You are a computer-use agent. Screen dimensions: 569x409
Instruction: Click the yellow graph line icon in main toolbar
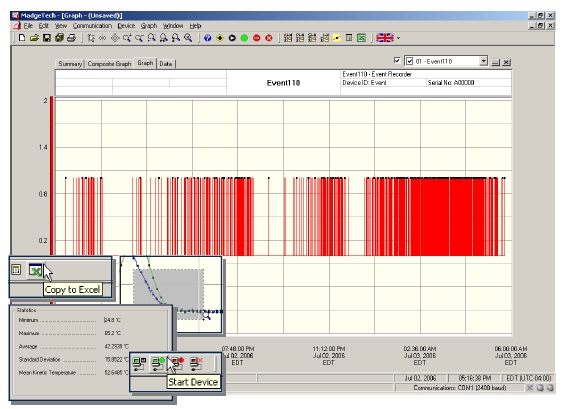click(x=337, y=38)
